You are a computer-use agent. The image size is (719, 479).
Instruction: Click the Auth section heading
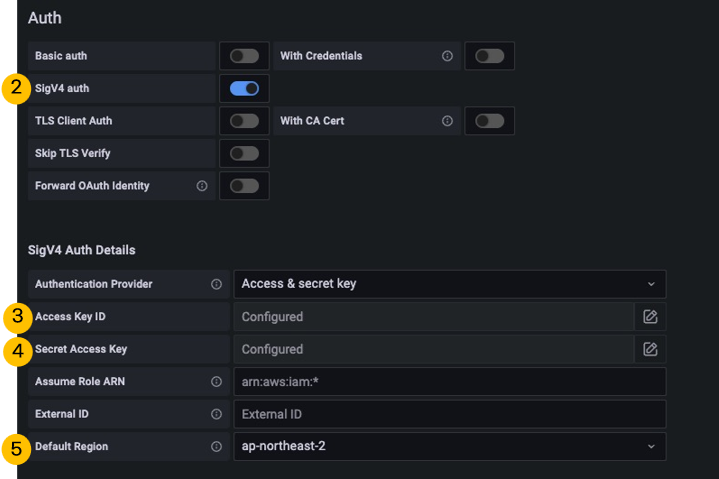[x=44, y=18]
